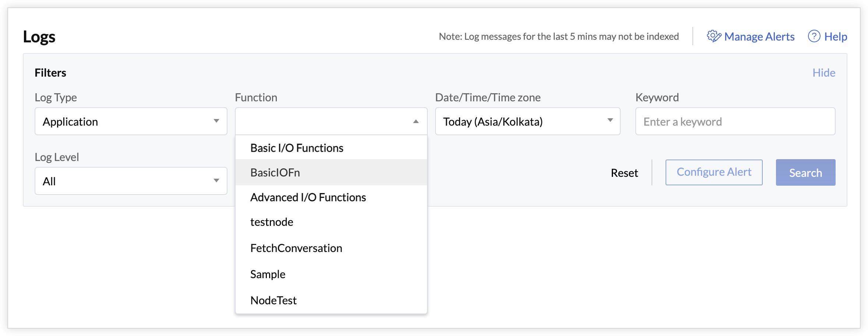
Task: Click the Manage Alerts gear icon
Action: click(714, 36)
